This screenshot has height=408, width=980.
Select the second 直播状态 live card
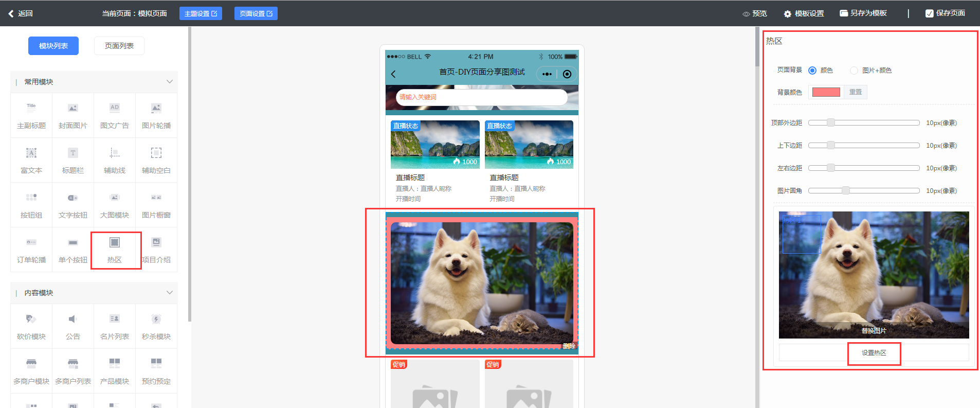click(x=529, y=163)
